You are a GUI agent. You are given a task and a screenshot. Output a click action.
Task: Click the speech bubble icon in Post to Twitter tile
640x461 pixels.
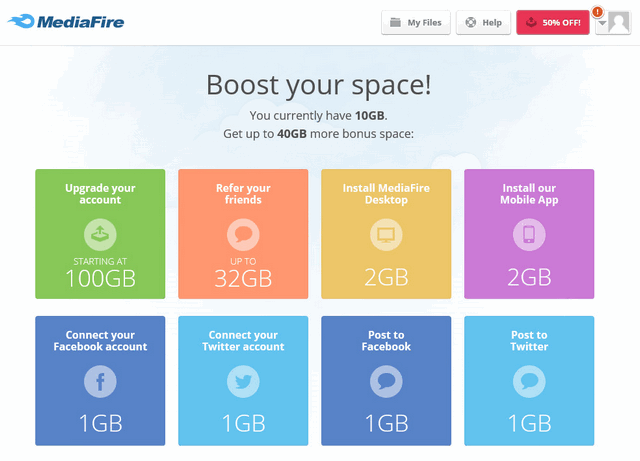coord(529,381)
